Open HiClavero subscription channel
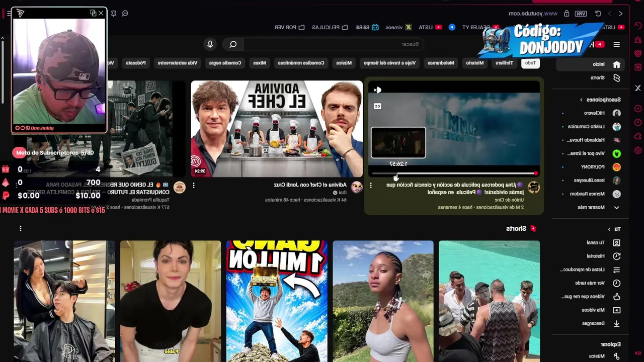This screenshot has height=362, width=644. click(x=590, y=113)
